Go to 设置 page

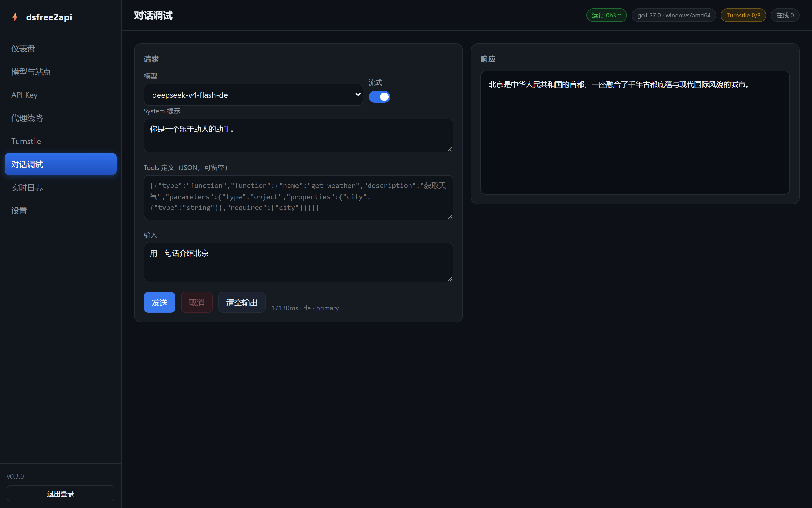click(60, 211)
